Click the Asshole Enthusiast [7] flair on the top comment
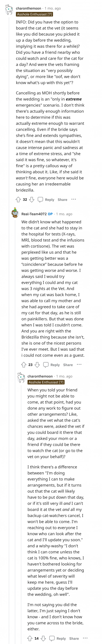This screenshot has width=102, height=644. 34,14
